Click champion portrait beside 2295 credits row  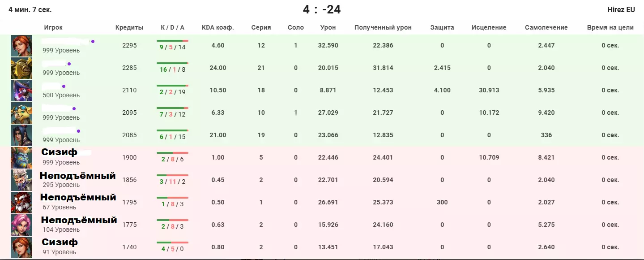[x=21, y=46]
